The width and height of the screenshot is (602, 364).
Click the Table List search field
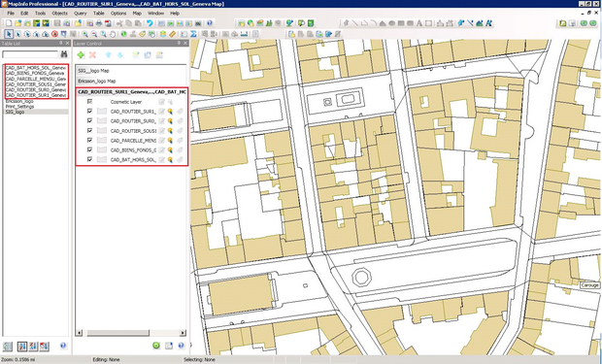click(x=30, y=54)
